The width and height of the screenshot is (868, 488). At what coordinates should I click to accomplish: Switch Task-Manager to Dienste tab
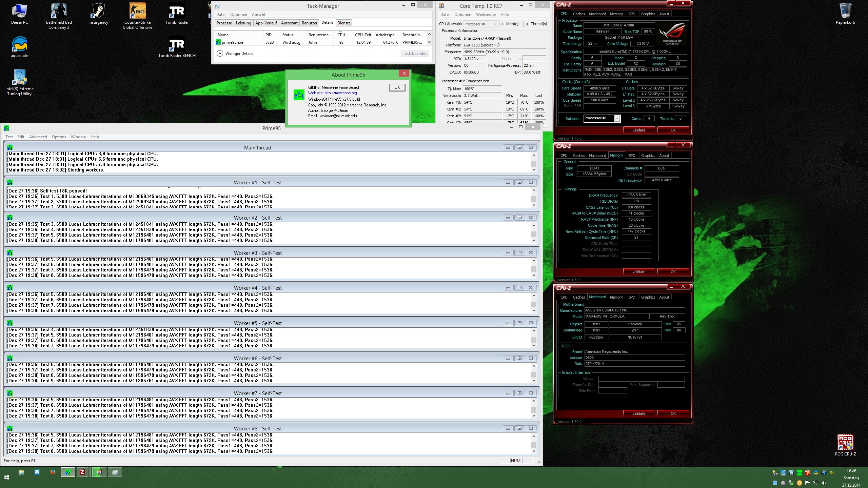point(344,23)
